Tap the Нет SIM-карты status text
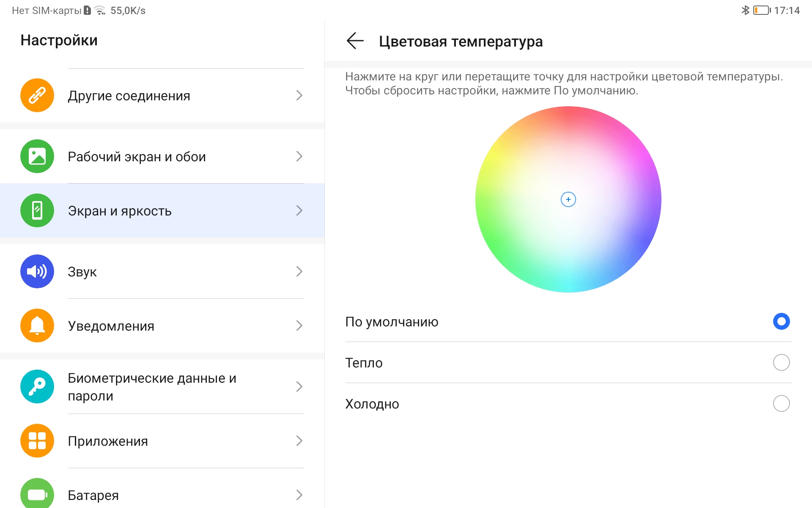Screen dimensions: 812x508 coord(47,11)
